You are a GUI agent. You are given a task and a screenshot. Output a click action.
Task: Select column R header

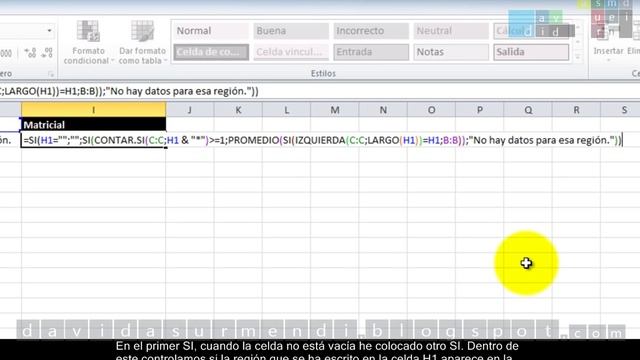[x=576, y=110]
